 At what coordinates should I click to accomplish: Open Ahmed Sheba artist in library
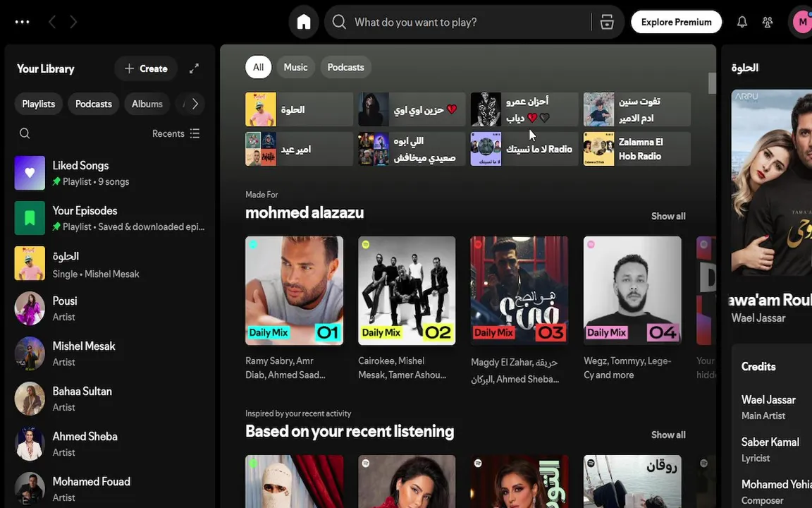pos(110,444)
